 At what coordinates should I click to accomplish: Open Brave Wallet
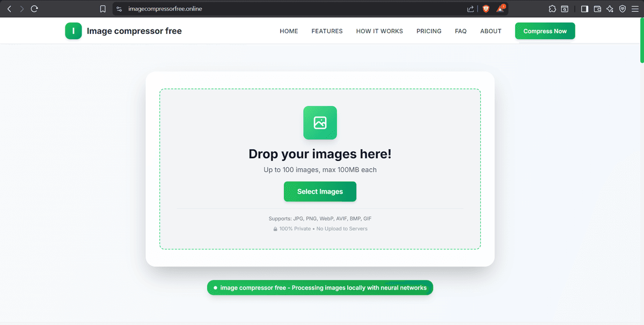click(597, 9)
